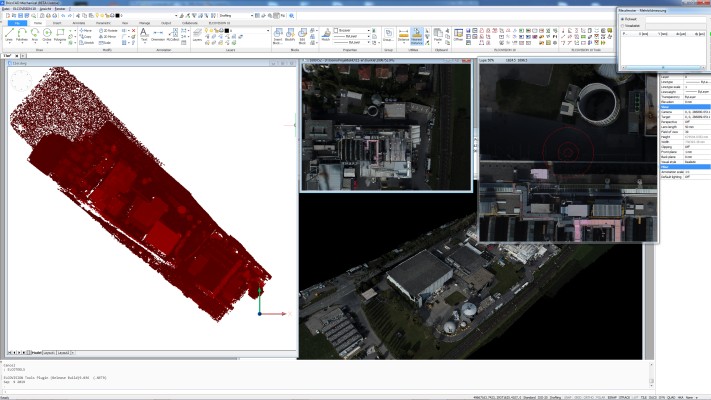The width and height of the screenshot is (711, 400).
Task: Click the Undo arrow in quick access toolbar
Action: pyautogui.click(x=63, y=15)
